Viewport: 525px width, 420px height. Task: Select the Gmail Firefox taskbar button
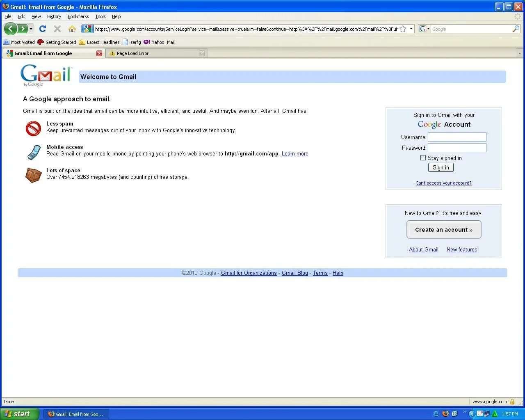click(76, 414)
